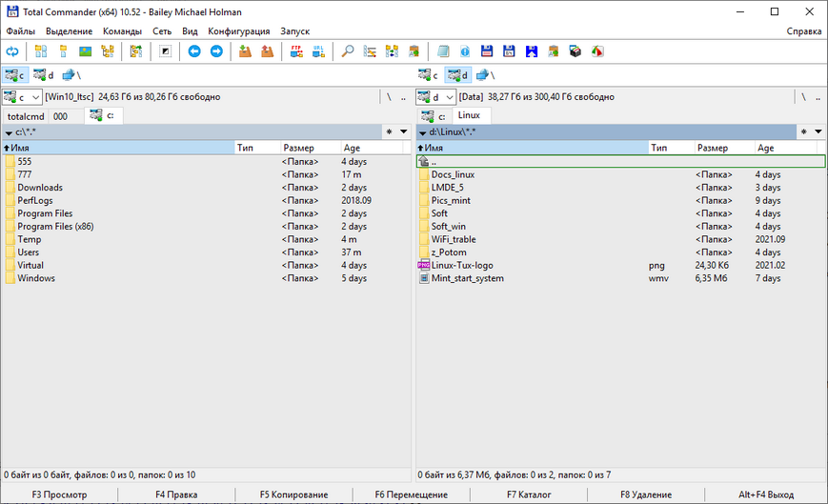
Task: Open the Конфигурация menu
Action: [238, 31]
